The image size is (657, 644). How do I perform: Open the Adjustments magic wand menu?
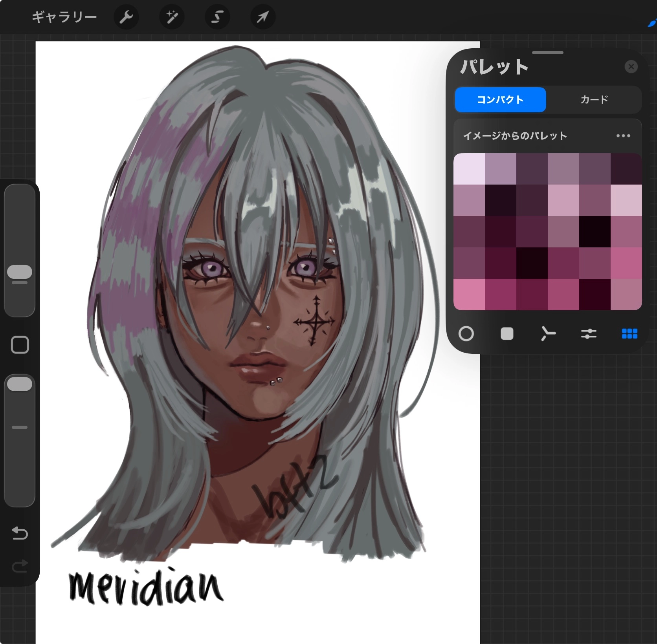(x=172, y=17)
